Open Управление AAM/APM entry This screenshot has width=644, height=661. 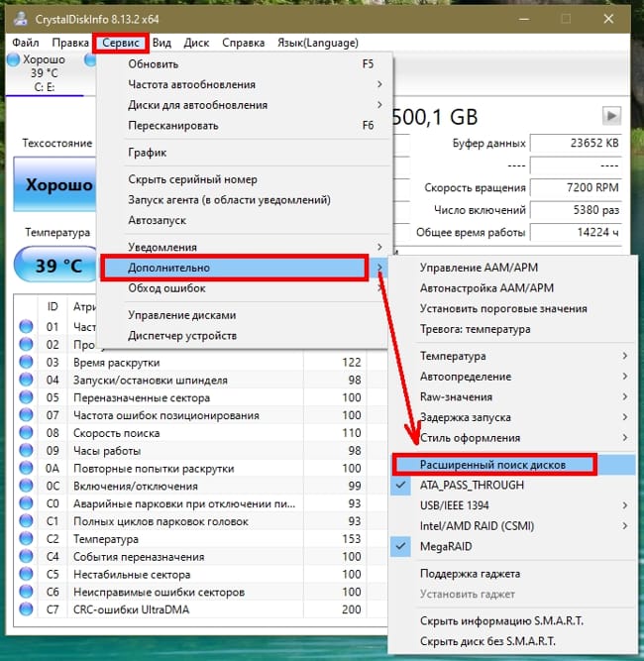point(512,268)
